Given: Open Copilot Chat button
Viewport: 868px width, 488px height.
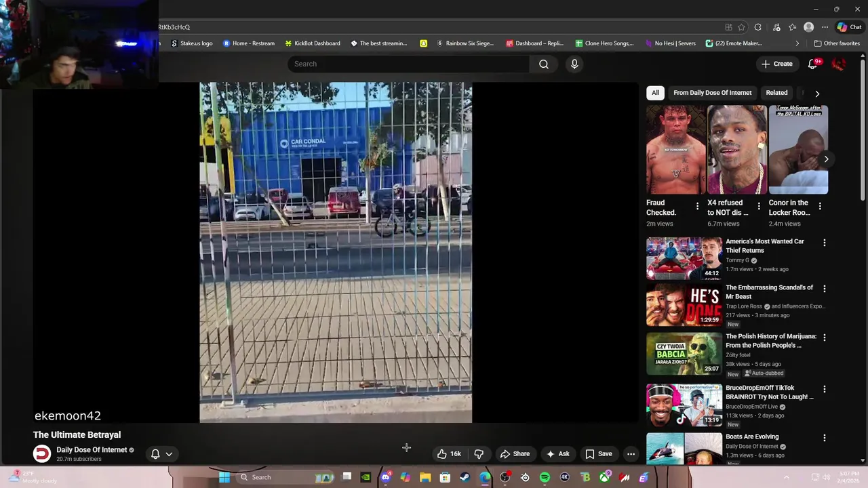Looking at the screenshot, I should coord(849,27).
